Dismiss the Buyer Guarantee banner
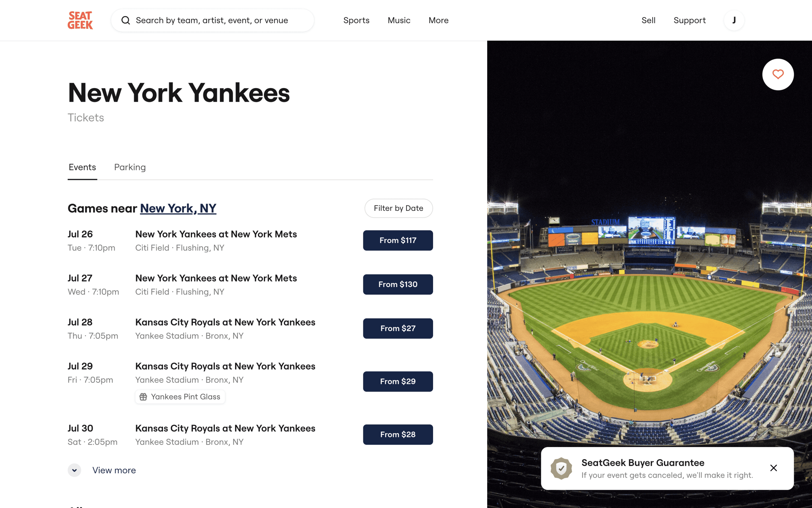 click(x=774, y=468)
